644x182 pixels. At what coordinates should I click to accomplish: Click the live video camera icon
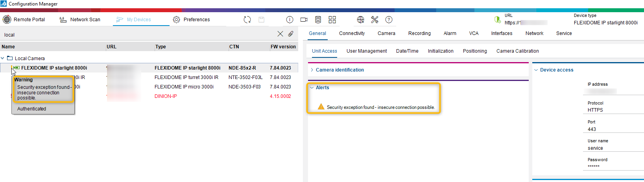coord(304,20)
